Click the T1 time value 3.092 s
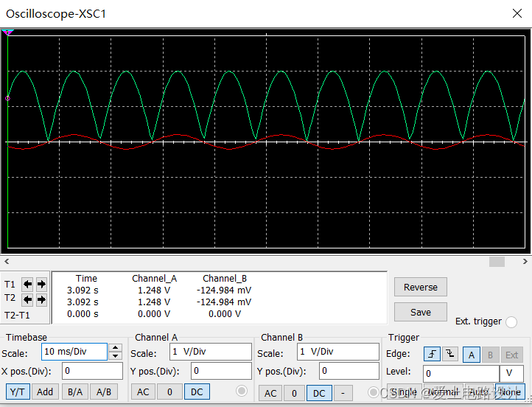 (83, 291)
